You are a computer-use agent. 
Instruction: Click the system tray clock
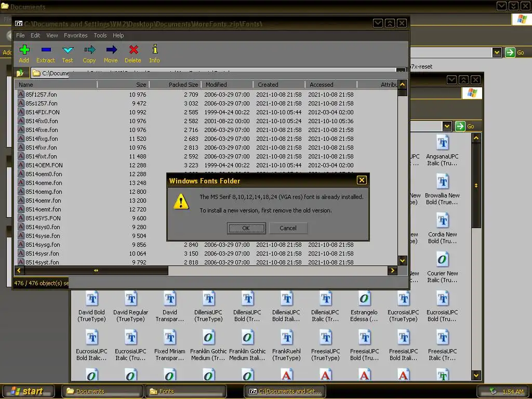pyautogui.click(x=513, y=392)
